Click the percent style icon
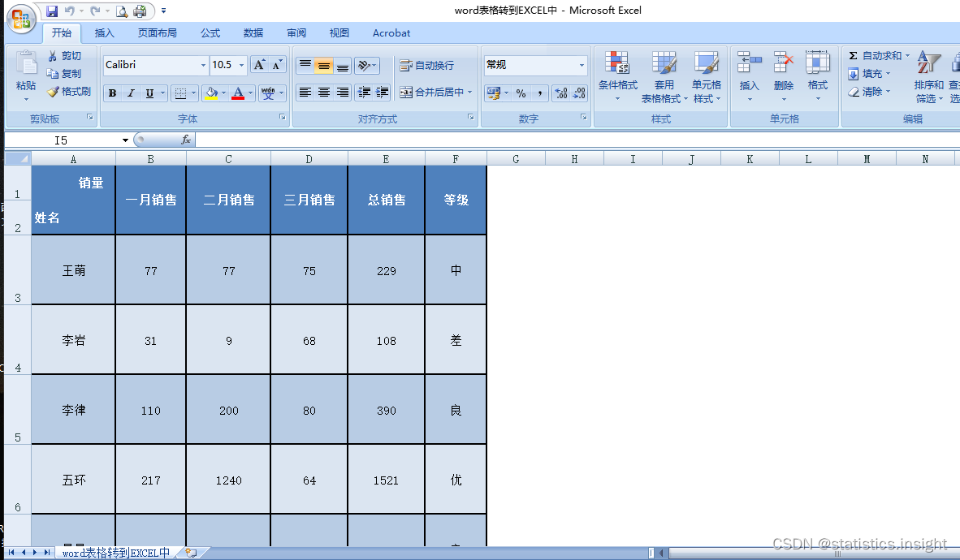960x560 pixels. pyautogui.click(x=522, y=93)
